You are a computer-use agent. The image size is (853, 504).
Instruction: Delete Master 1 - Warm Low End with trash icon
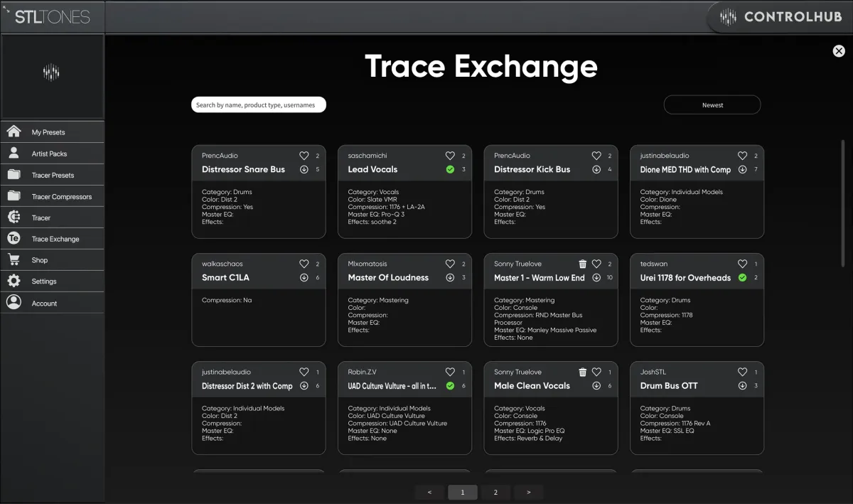point(583,264)
